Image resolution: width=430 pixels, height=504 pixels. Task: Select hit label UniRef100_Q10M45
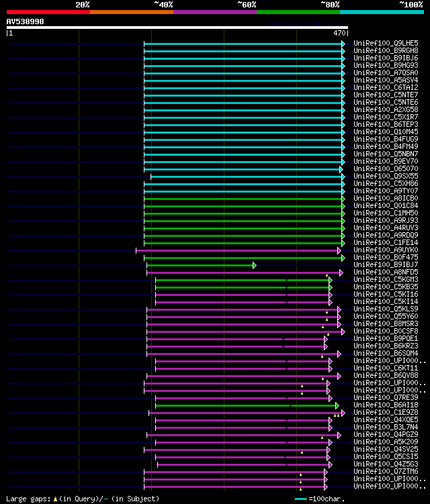pos(386,132)
